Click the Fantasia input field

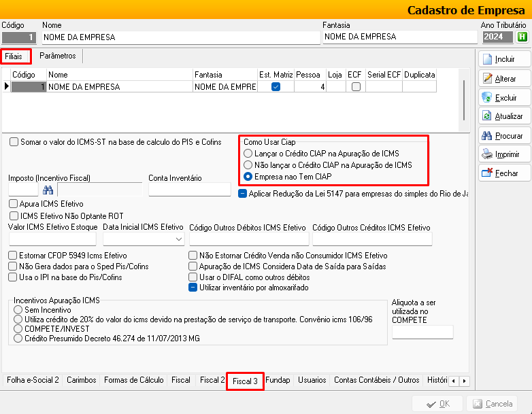tap(400, 37)
